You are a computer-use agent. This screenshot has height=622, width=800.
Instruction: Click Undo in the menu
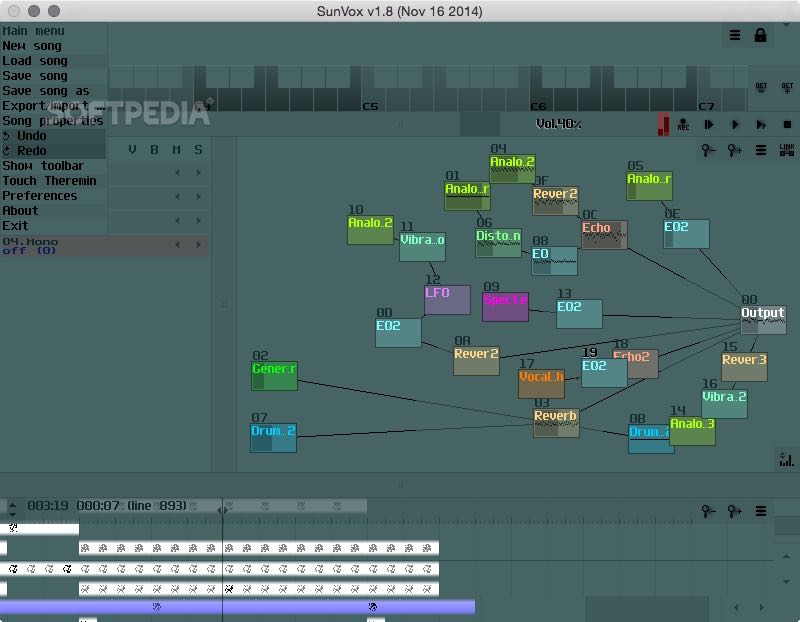pos(53,136)
